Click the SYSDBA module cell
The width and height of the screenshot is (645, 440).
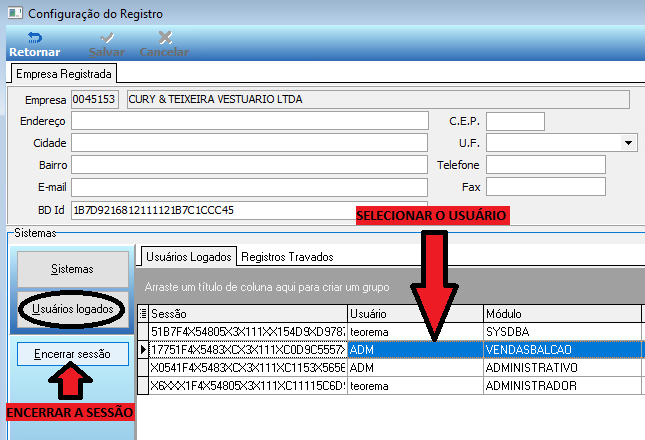(x=562, y=332)
